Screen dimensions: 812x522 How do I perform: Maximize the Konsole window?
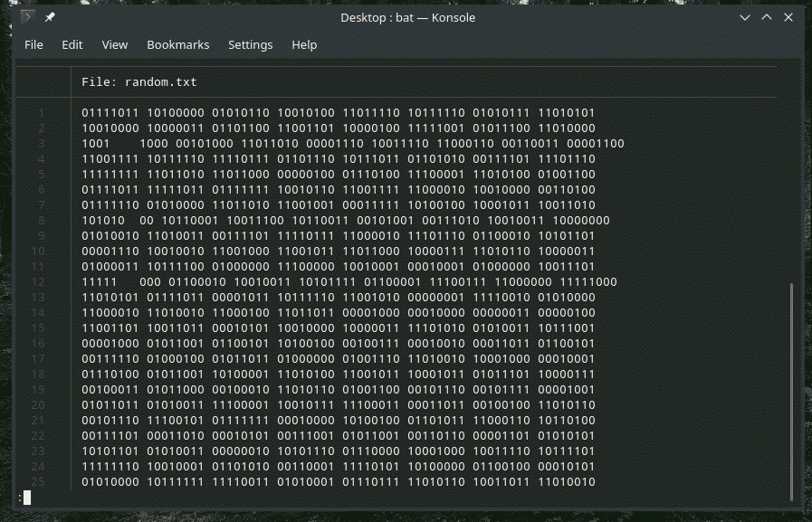coord(766,17)
